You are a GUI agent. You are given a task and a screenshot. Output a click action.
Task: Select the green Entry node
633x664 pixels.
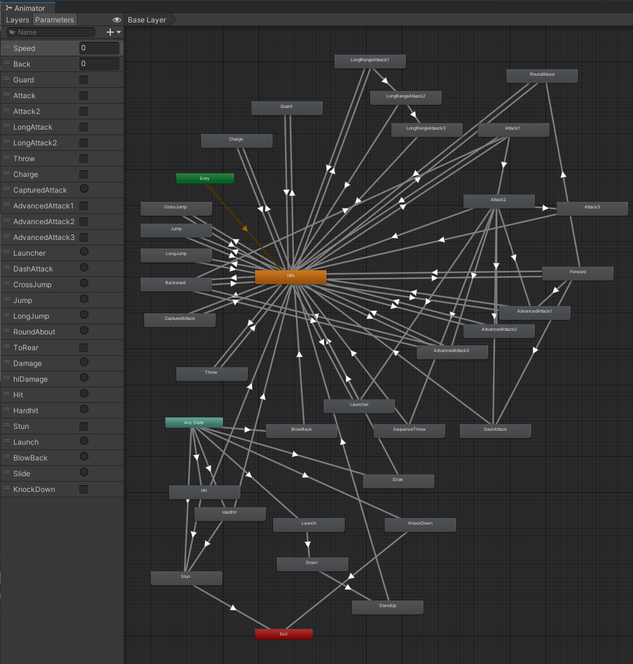[205, 178]
